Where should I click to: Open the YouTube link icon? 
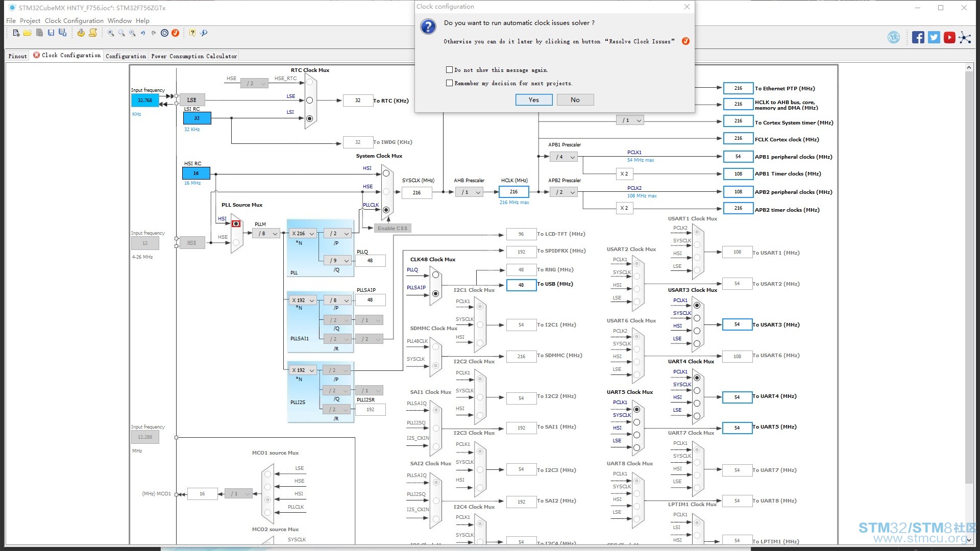coord(949,37)
